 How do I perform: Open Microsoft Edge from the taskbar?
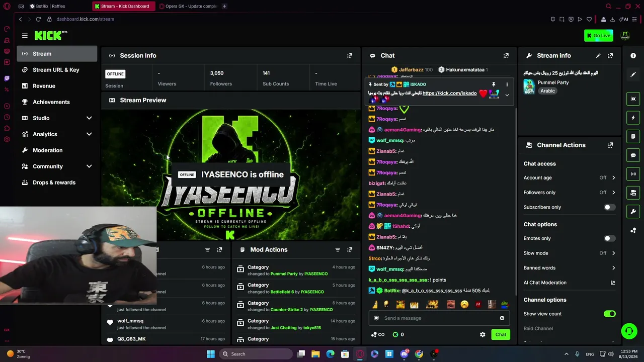[331, 354]
